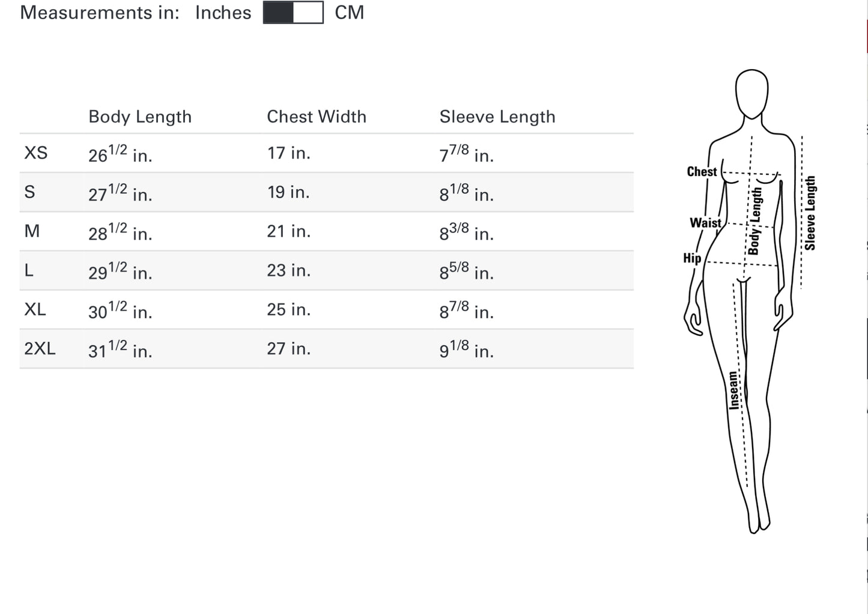The height and width of the screenshot is (614, 868).
Task: Select the XL size row label
Action: [x=35, y=309]
